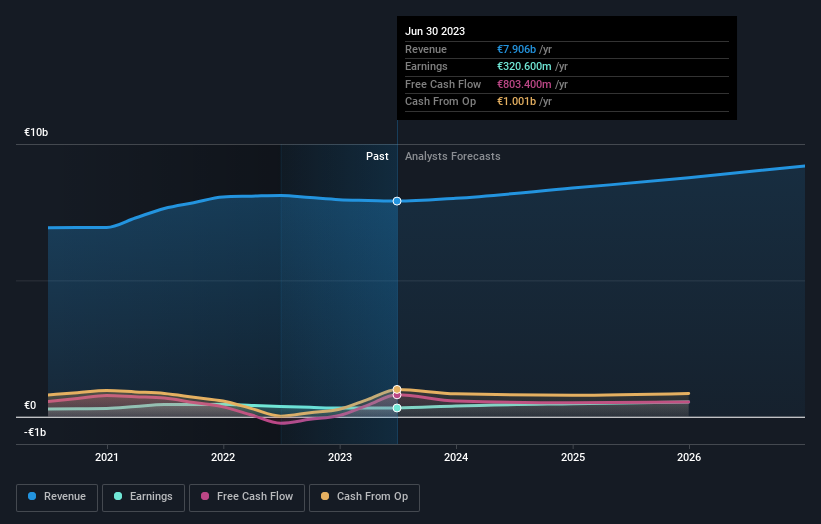The width and height of the screenshot is (821, 524).
Task: Click the Revenue row label in tooltip
Action: 426,49
